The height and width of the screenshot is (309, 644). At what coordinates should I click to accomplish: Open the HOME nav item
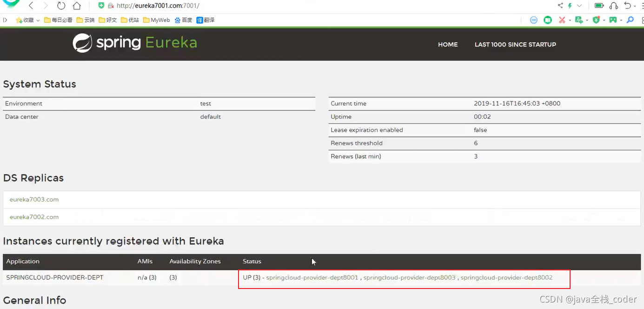[448, 45]
